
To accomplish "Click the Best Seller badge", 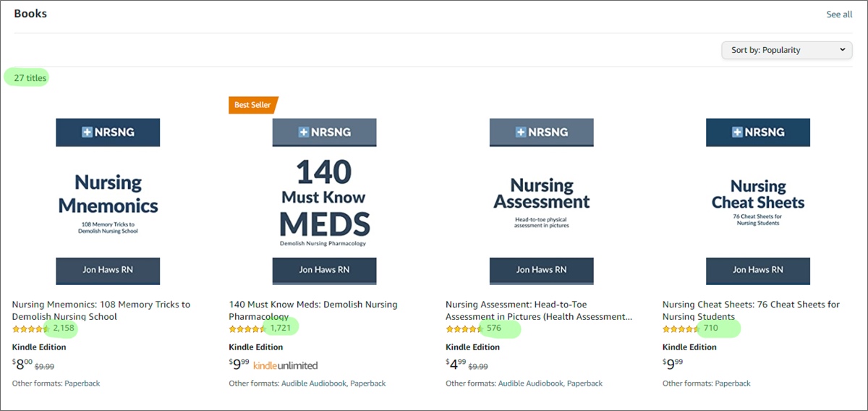I will point(252,105).
